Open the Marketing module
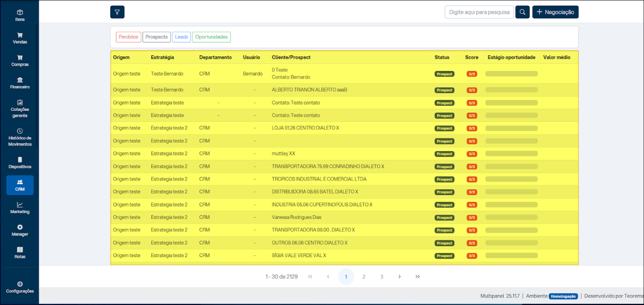Viewport: 644px width, 305px height. (x=20, y=208)
